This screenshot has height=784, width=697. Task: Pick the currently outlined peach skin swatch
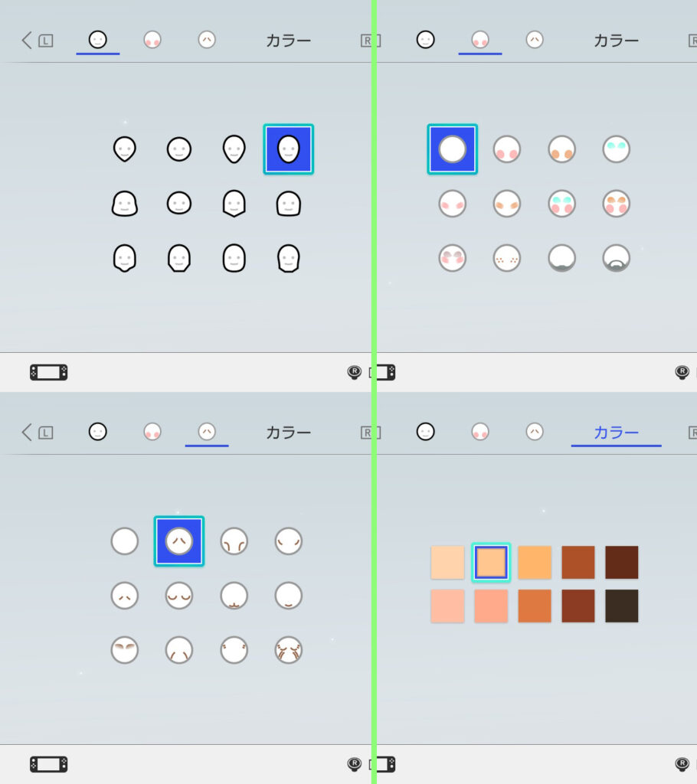491,563
